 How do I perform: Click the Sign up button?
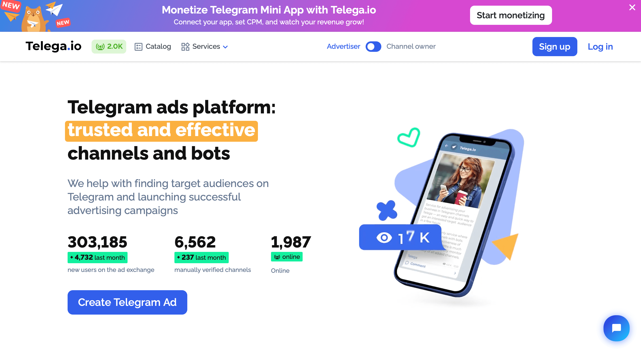(555, 47)
